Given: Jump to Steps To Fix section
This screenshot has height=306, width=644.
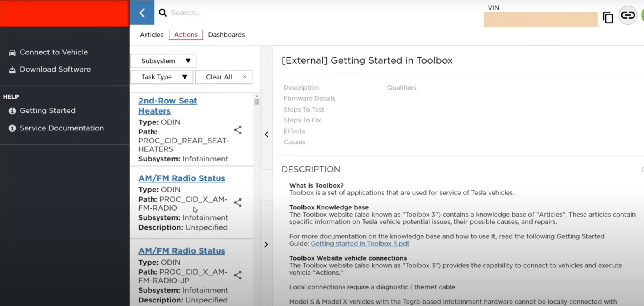Looking at the screenshot, I should 302,120.
